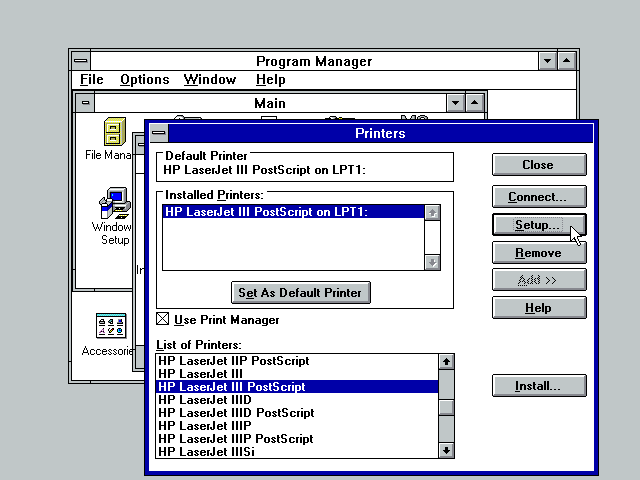Open the Options menu in Program Manager
Viewport: 640px width, 480px height.
(144, 79)
